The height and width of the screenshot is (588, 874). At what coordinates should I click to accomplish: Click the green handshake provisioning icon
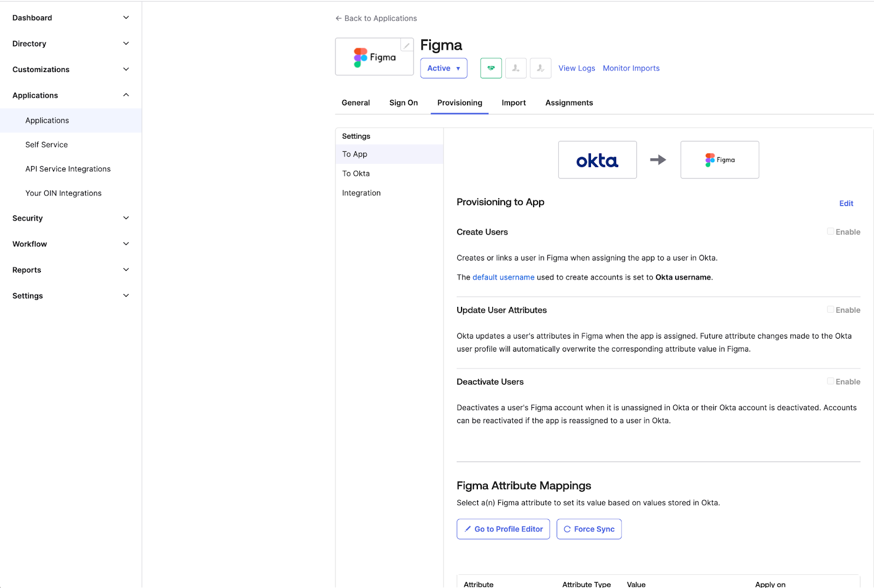(x=491, y=68)
